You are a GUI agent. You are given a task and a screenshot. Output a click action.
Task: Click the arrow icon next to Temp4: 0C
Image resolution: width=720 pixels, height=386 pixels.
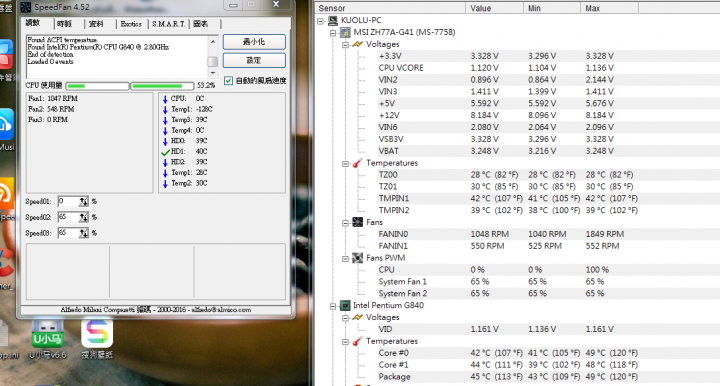165,130
